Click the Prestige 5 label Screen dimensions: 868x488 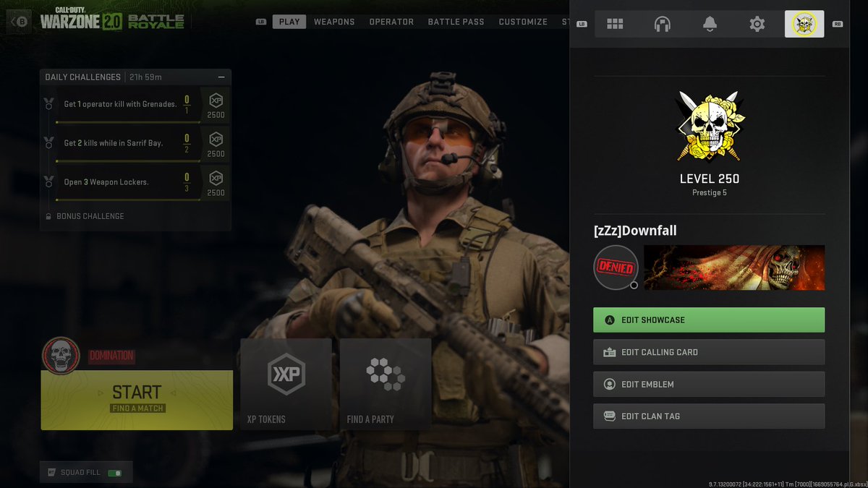tap(710, 193)
